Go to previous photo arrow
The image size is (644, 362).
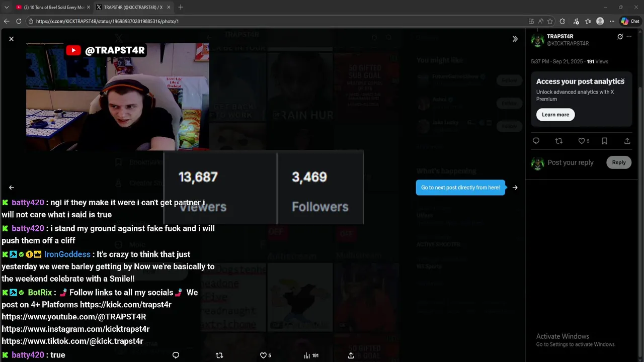(x=11, y=188)
